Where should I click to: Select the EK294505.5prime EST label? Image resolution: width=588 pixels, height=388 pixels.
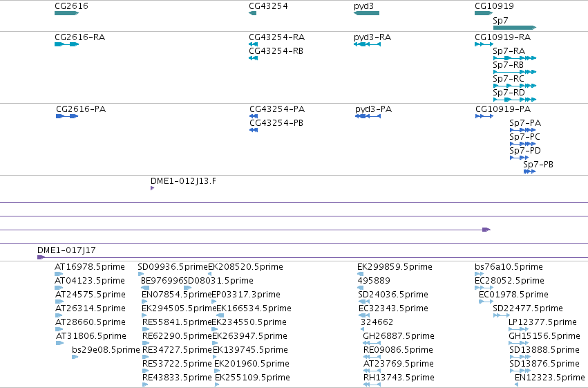tap(179, 308)
